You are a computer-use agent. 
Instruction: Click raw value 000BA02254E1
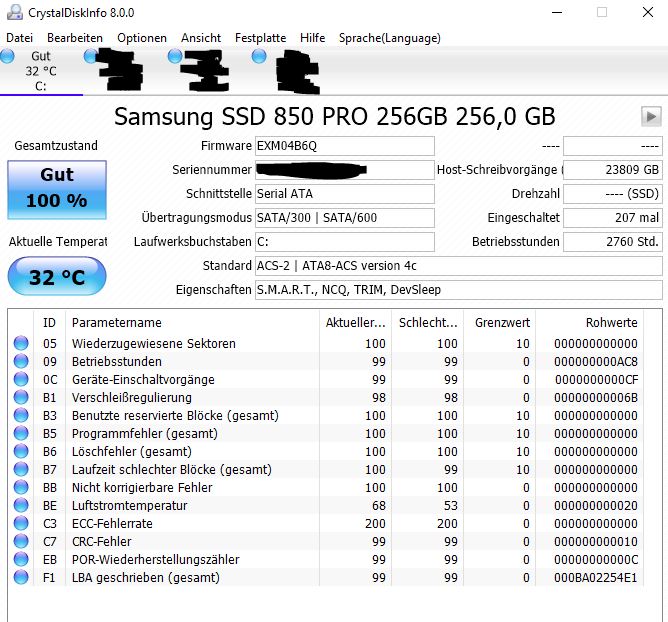596,578
